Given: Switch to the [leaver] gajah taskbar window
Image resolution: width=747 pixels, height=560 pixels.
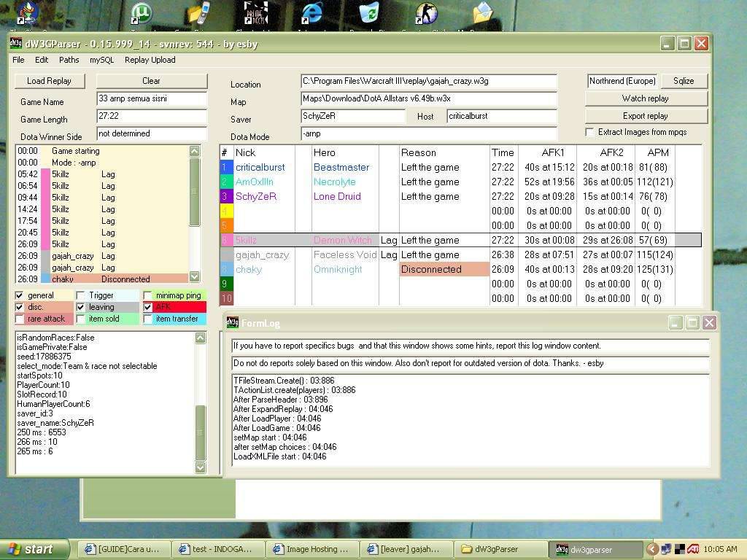Looking at the screenshot, I should 405,549.
